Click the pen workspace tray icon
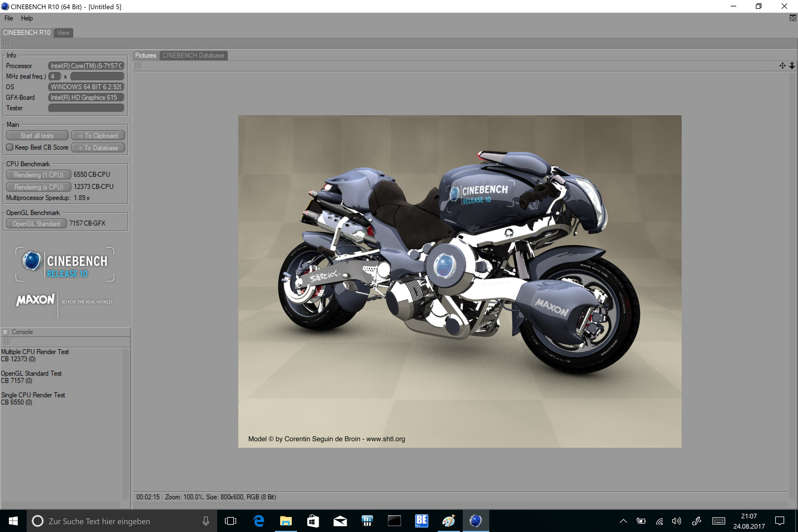798x532 pixels. point(696,521)
